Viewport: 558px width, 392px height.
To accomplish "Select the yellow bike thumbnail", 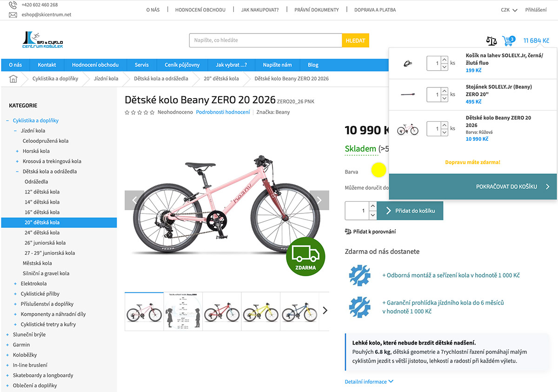I will pos(261,312).
